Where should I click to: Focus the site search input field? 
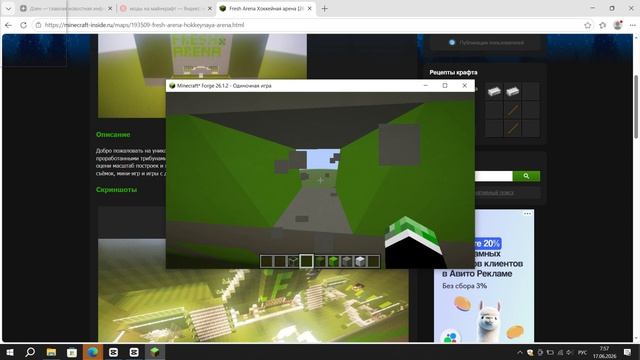(493, 176)
